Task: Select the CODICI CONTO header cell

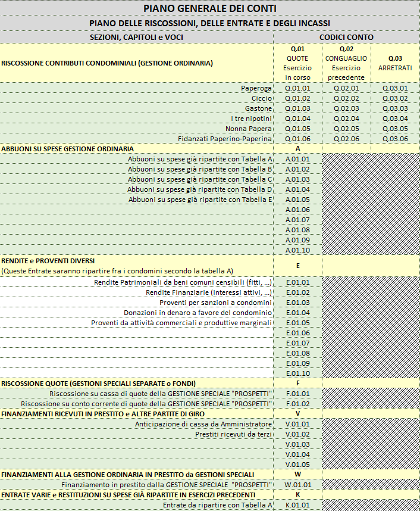Action: [x=346, y=37]
